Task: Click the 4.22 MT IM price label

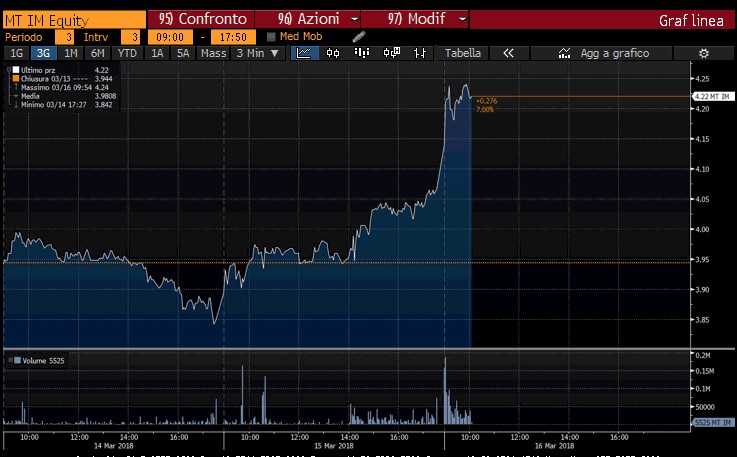Action: click(x=713, y=96)
